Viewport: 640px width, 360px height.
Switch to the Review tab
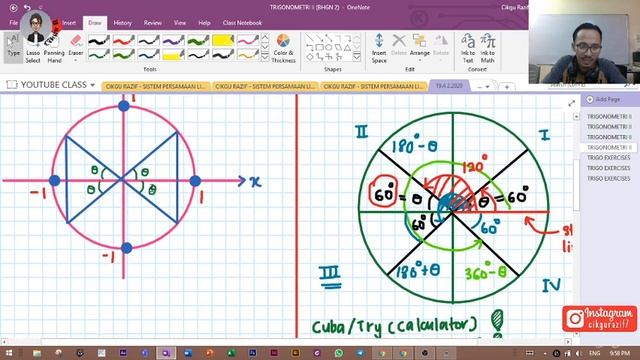(153, 23)
